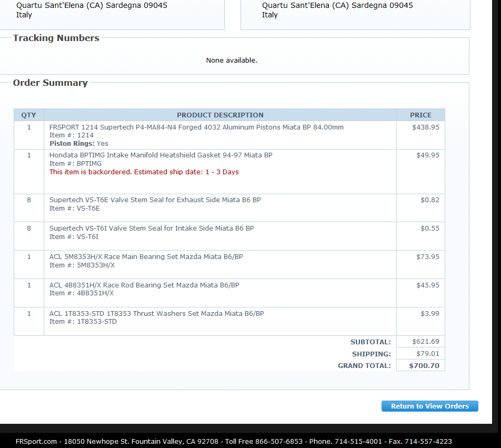Click the $438.95 price cell
This screenshot has width=501, height=448.
pyautogui.click(x=420, y=135)
